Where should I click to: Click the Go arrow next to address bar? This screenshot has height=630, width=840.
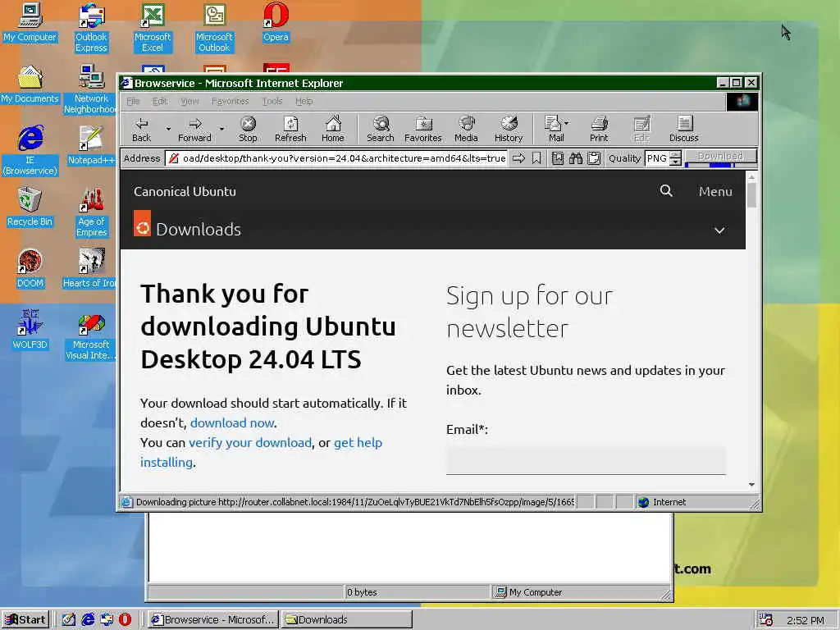coord(518,158)
